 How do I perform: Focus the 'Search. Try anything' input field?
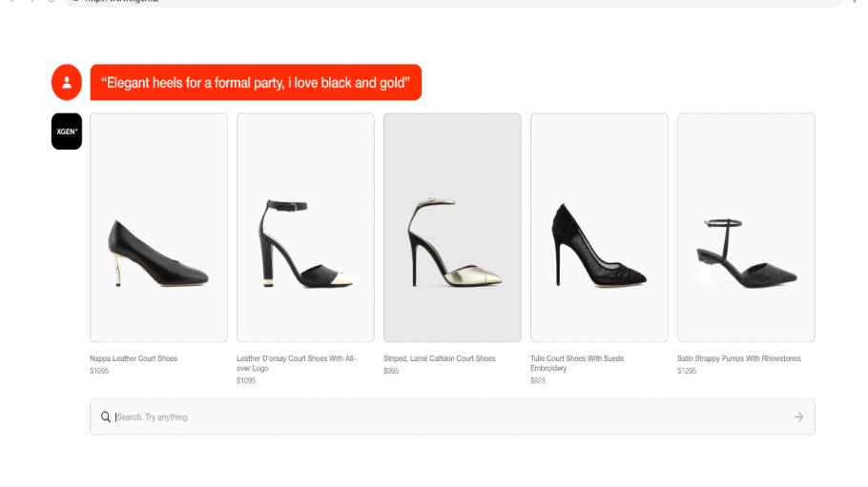coord(452,416)
